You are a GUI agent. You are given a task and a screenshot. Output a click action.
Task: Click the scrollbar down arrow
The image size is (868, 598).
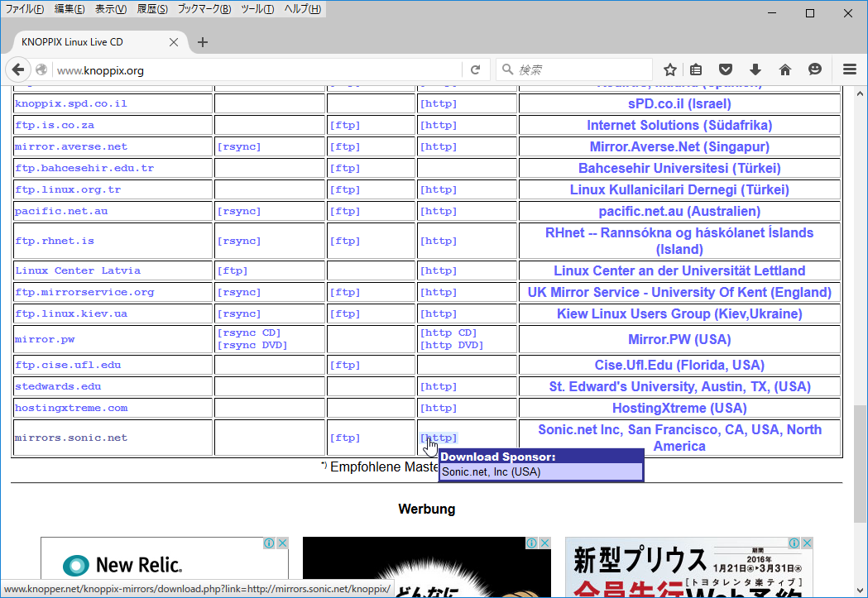tap(860, 590)
